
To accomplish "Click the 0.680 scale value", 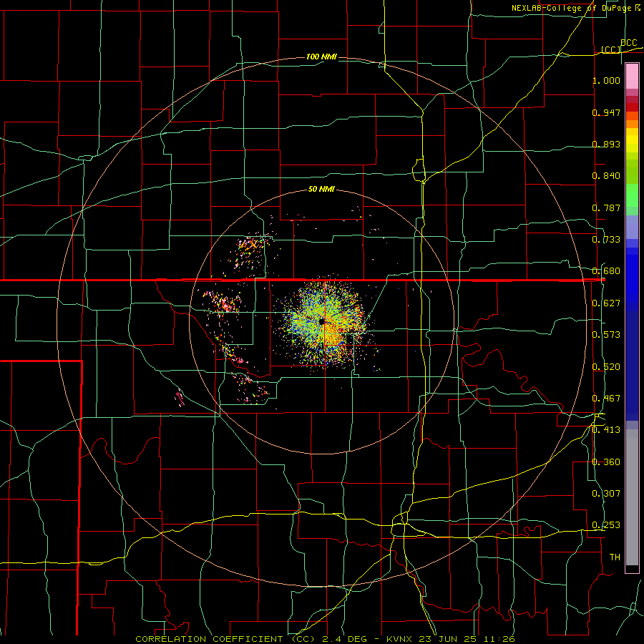I will pyautogui.click(x=606, y=271).
